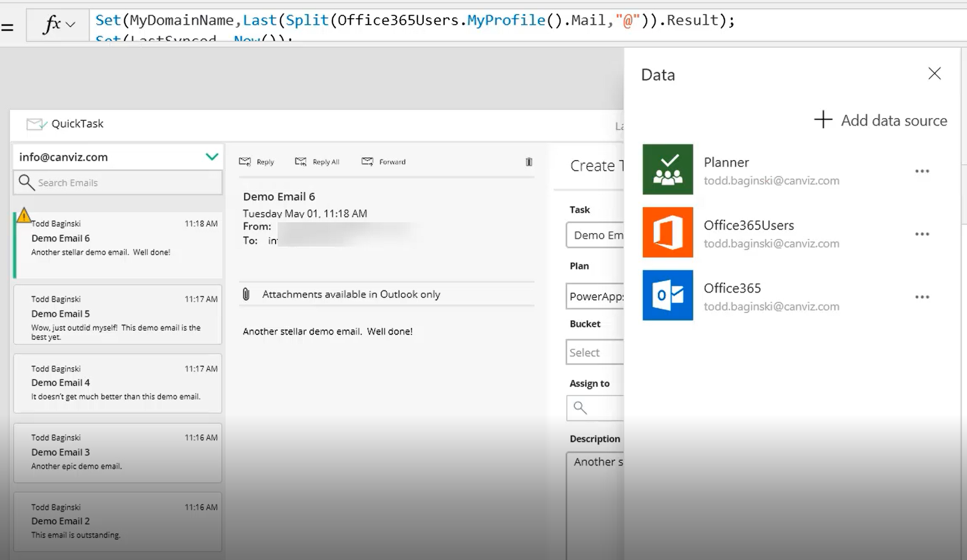Click Reply All button

(317, 162)
